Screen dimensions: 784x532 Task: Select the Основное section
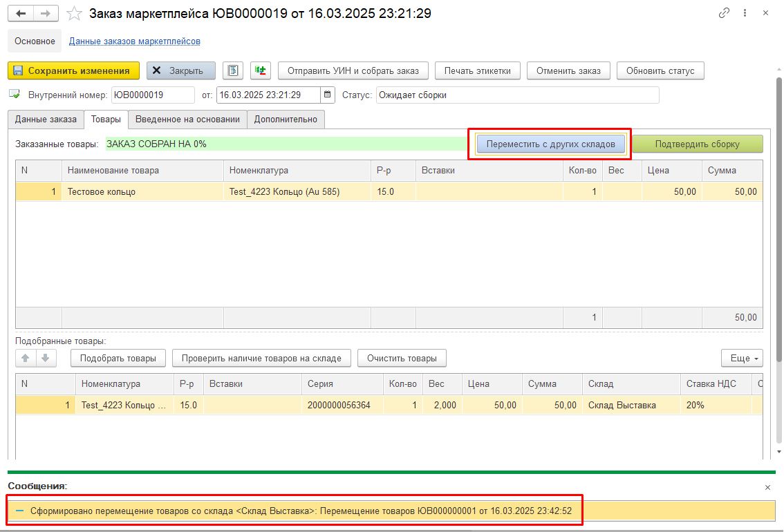coord(35,41)
